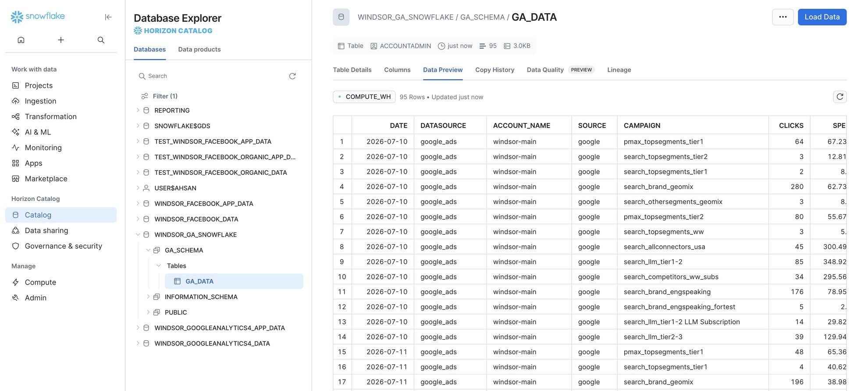Open Ingestion in sidebar

pos(61,101)
